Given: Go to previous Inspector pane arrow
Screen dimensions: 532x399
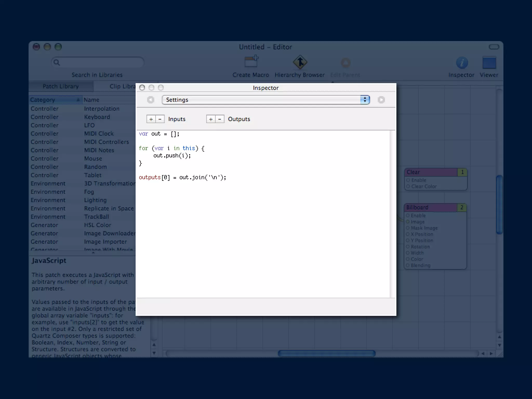Looking at the screenshot, I should (150, 100).
